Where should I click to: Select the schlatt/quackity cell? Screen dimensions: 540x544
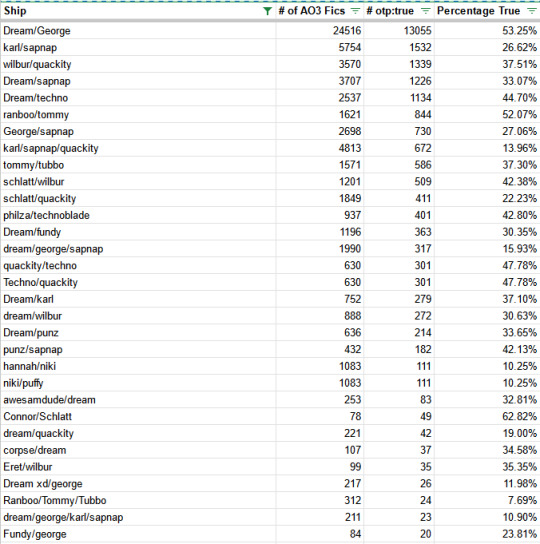point(138,198)
